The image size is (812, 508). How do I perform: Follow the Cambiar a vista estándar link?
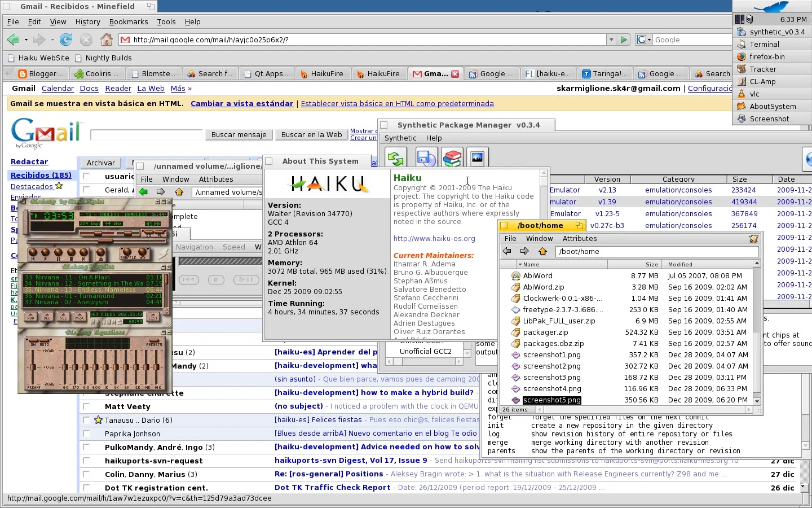tap(242, 103)
